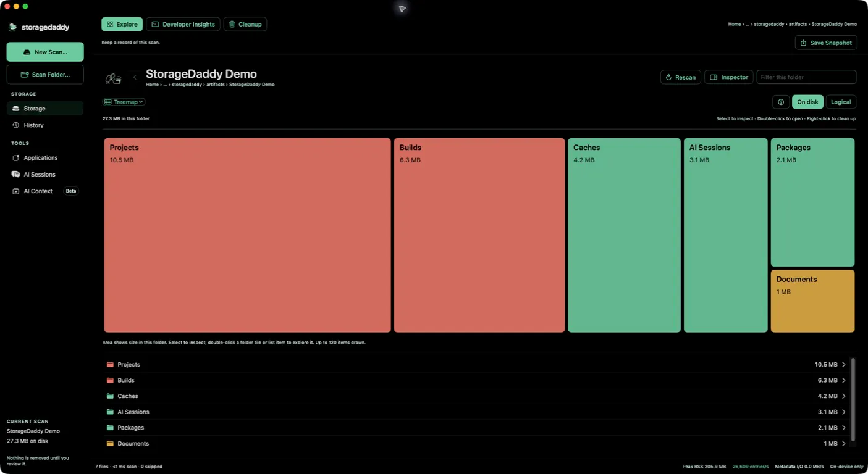This screenshot has height=474, width=868.
Task: Click the folder list scrollbar
Action: 853,400
